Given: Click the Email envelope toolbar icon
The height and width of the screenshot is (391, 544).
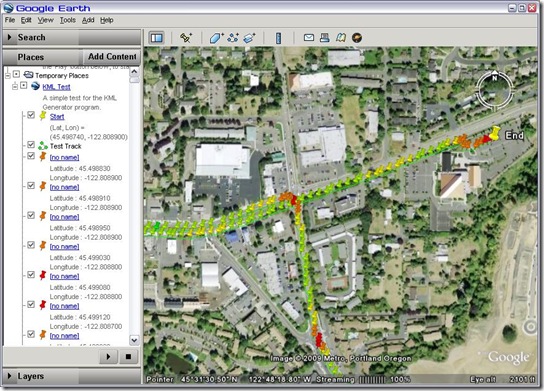Looking at the screenshot, I should [309, 37].
